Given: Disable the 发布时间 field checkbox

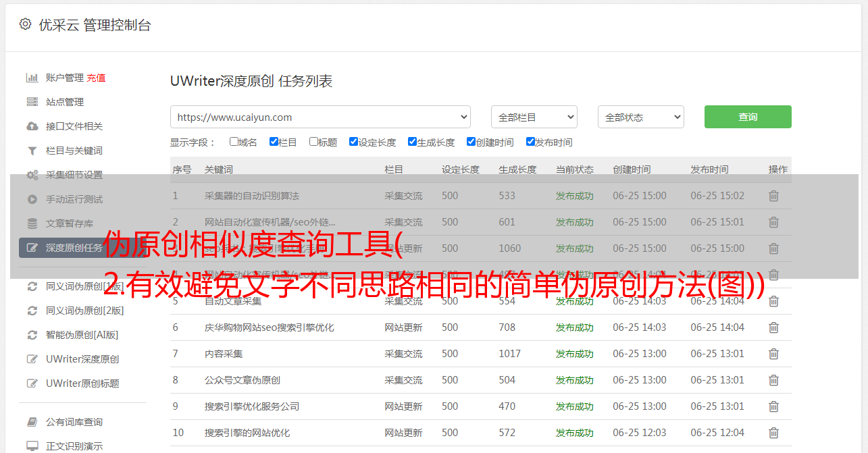Looking at the screenshot, I should coord(530,142).
